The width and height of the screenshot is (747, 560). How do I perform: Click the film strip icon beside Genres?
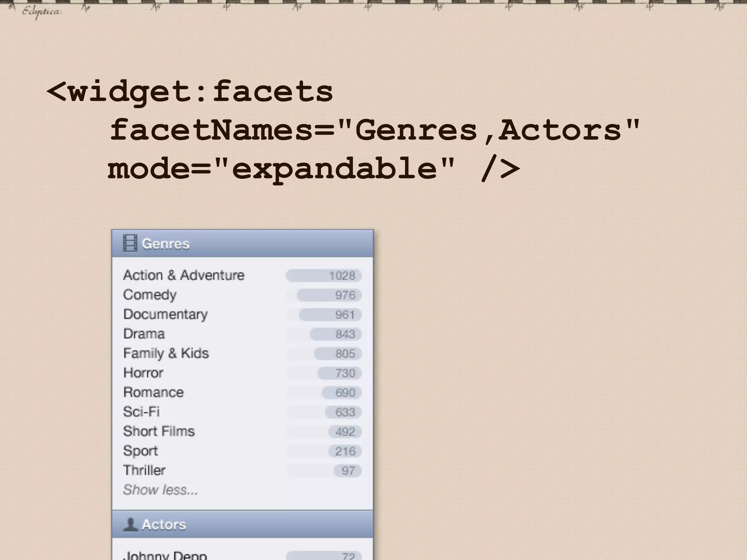pos(130,243)
